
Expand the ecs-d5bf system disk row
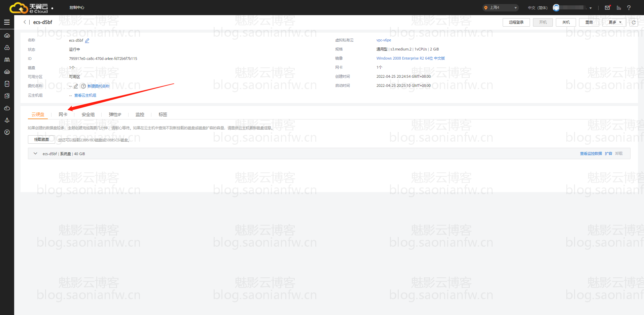35,153
